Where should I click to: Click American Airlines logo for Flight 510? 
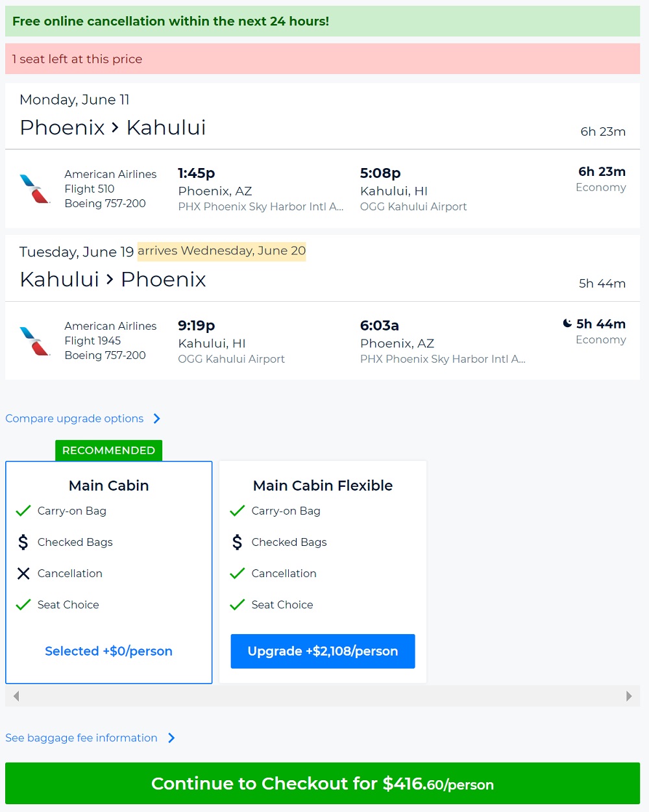[34, 189]
